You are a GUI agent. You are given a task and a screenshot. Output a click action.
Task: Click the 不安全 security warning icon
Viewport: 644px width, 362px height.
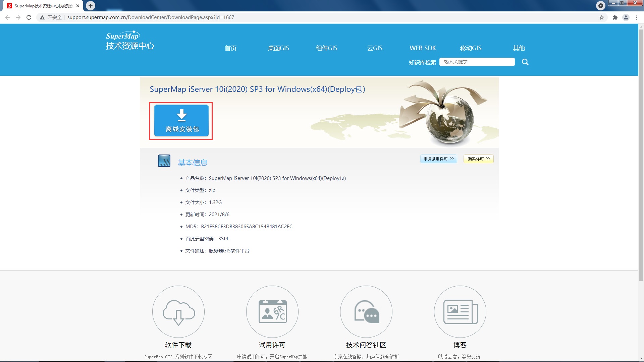(x=42, y=17)
